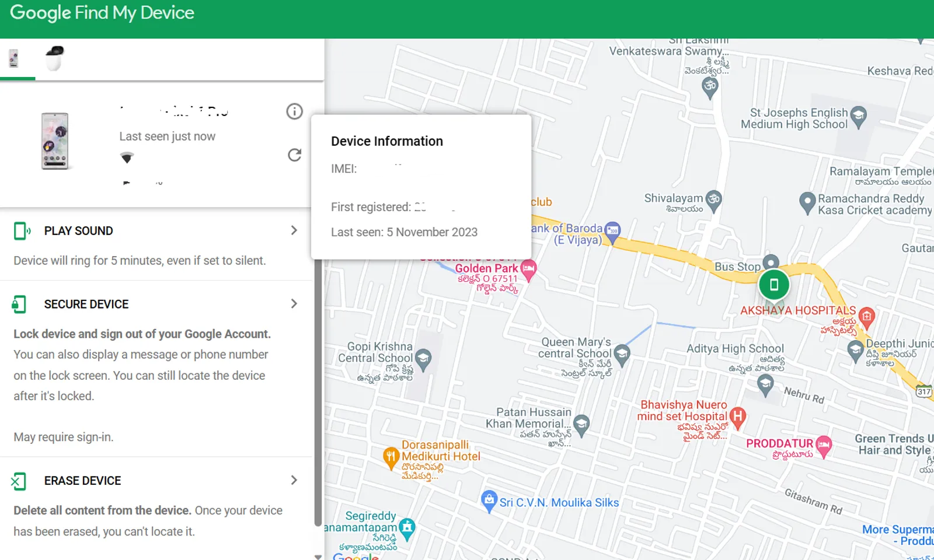Click the Erase Device icon
934x560 pixels.
[19, 481]
